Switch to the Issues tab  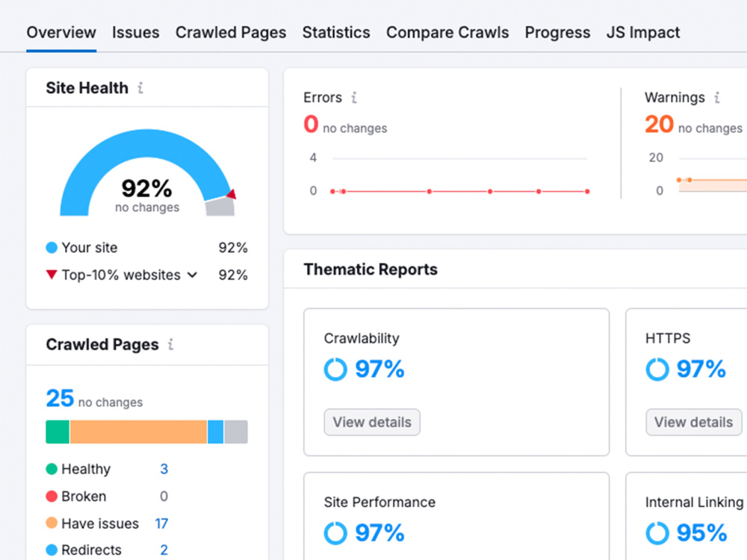136,32
